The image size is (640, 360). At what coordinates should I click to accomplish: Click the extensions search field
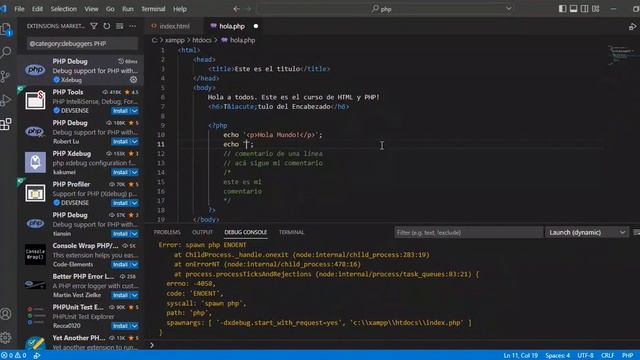(x=82, y=43)
